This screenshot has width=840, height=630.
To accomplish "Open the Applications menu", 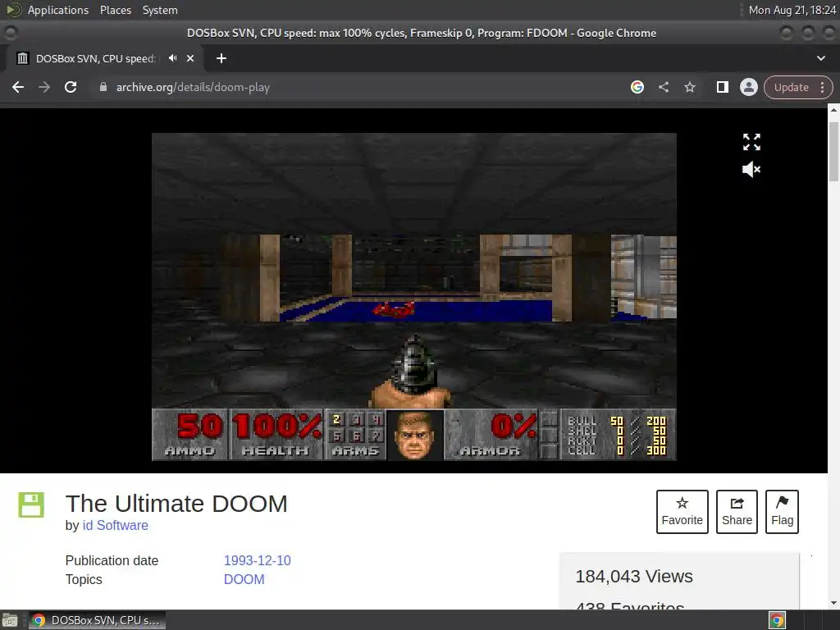I will click(58, 10).
